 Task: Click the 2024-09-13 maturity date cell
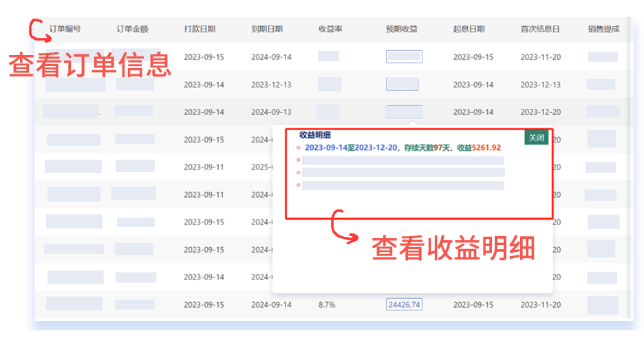(271, 112)
